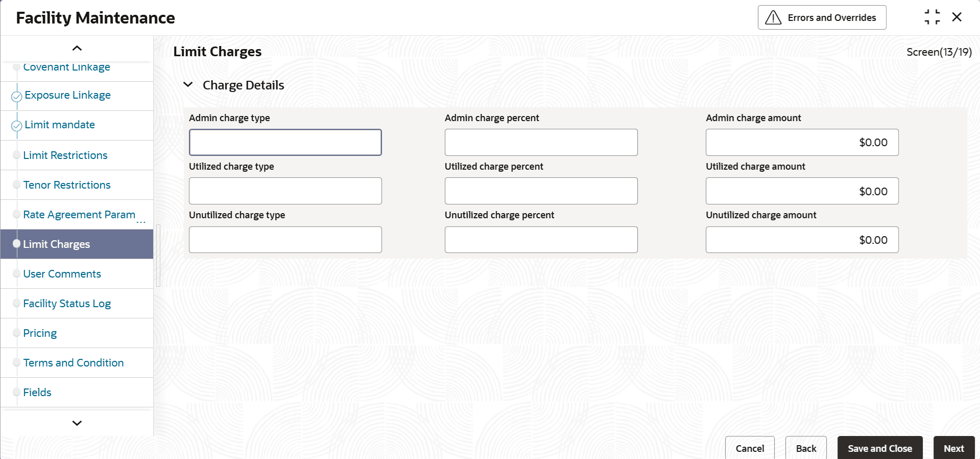Click the Limit mandate checkmark icon
The width and height of the screenshot is (980, 459).
tap(16, 126)
